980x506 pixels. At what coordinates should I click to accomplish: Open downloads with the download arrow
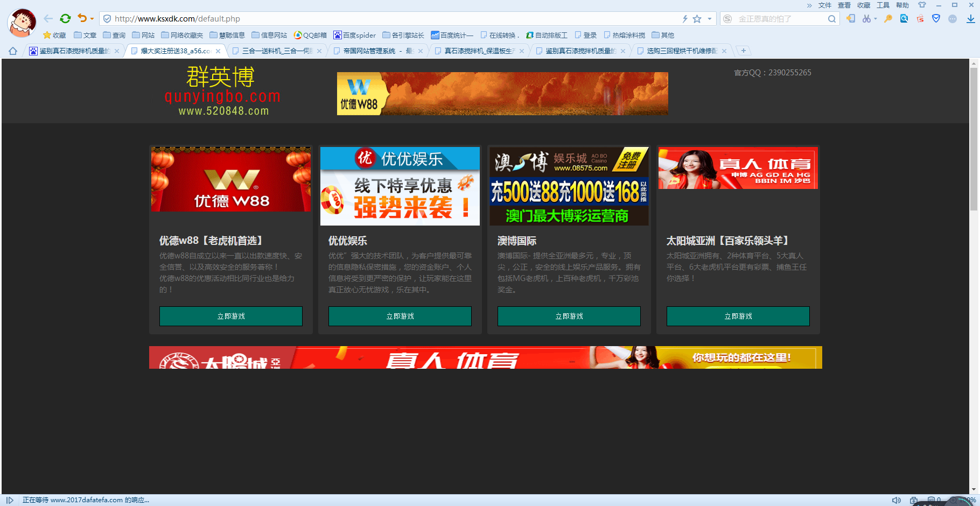pyautogui.click(x=970, y=19)
